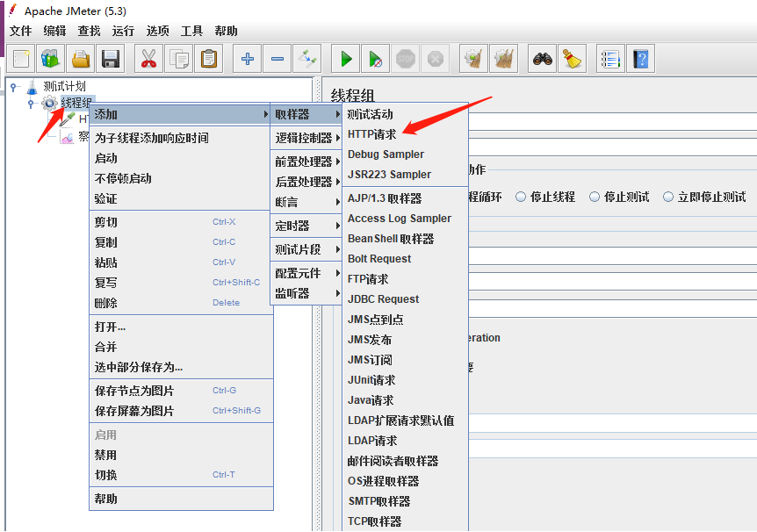Click 删除 in context menu
Screen dimensions: 757x532
click(179, 303)
